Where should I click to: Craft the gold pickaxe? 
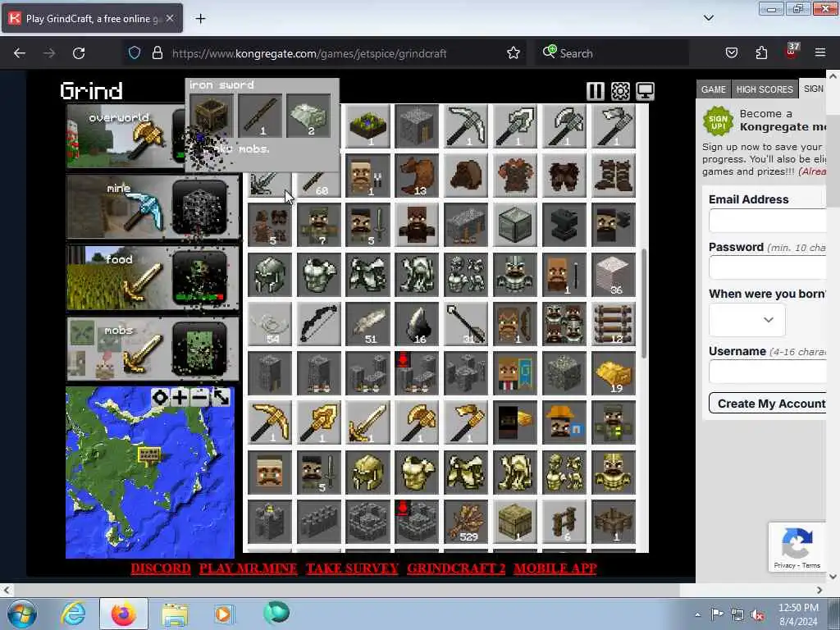(x=269, y=422)
